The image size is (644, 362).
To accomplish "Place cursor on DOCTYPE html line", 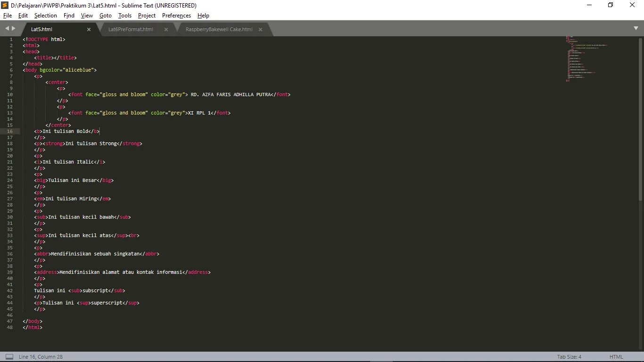I will tap(44, 39).
